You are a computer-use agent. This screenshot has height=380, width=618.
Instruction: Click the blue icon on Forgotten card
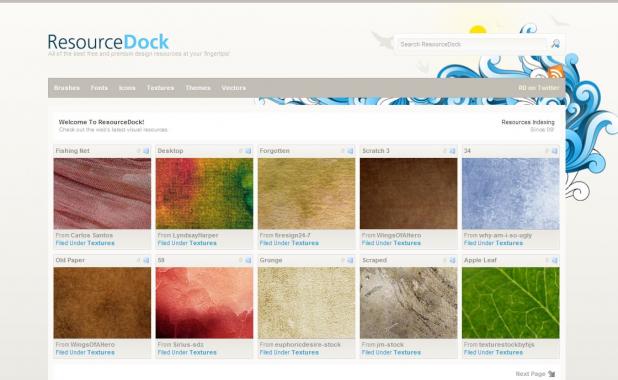[350, 151]
